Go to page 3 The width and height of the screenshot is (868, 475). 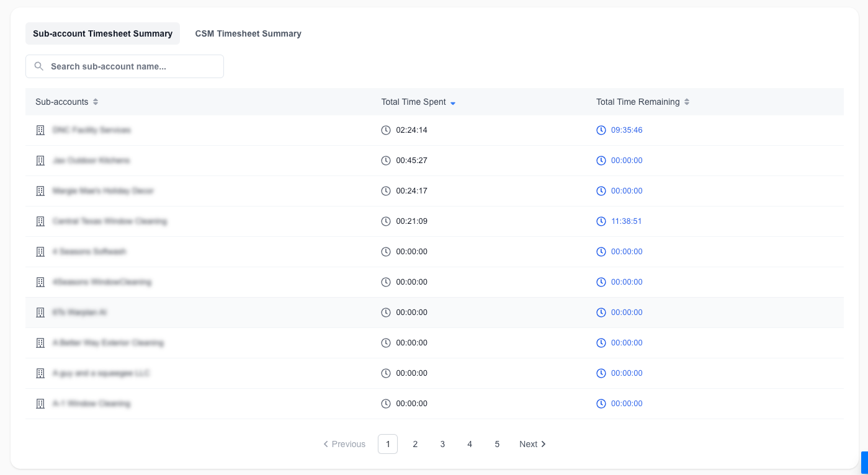coord(442,444)
